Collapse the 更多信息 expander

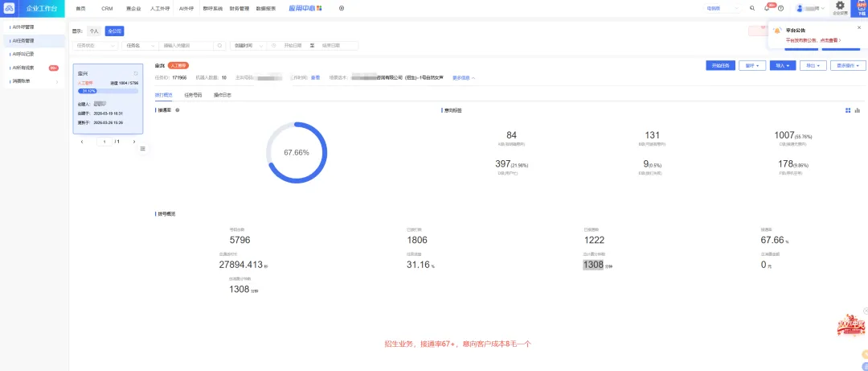(464, 77)
